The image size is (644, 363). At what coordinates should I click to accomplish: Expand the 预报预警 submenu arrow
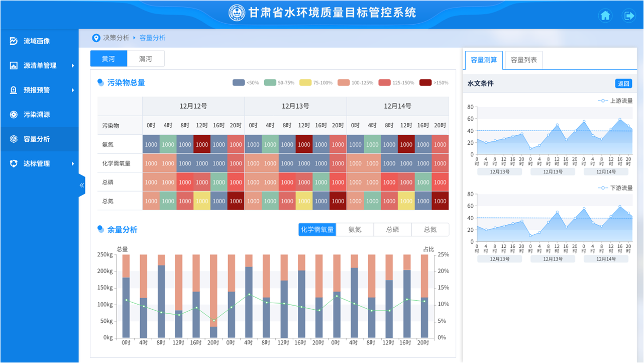pos(73,90)
